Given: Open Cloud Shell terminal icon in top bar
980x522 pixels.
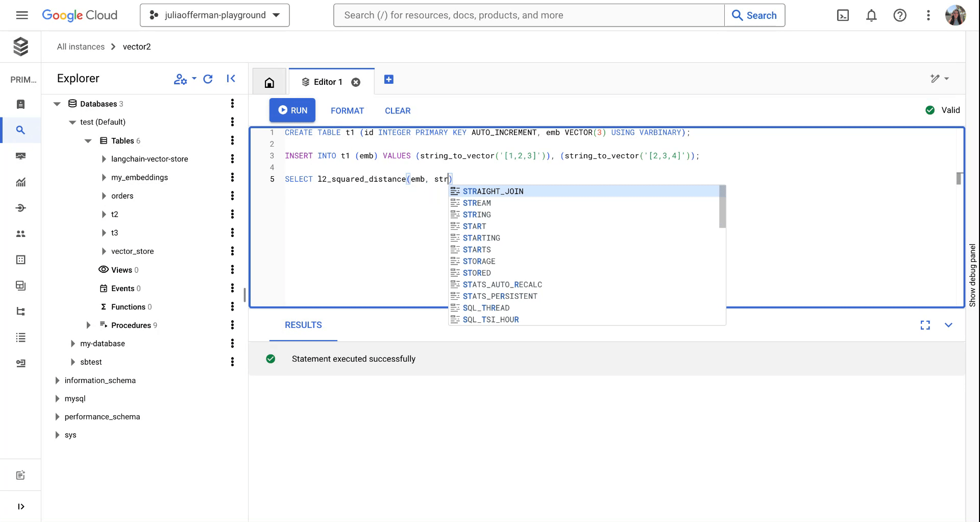Looking at the screenshot, I should (843, 15).
